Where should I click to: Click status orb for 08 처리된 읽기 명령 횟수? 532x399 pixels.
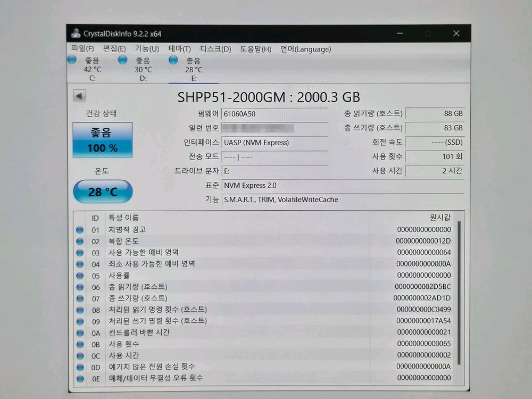tap(80, 310)
